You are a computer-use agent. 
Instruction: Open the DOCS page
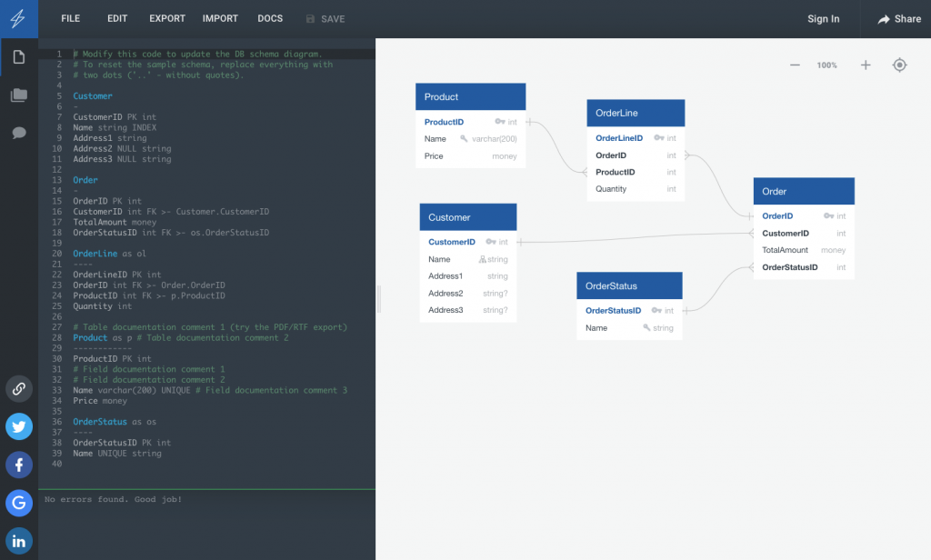269,18
